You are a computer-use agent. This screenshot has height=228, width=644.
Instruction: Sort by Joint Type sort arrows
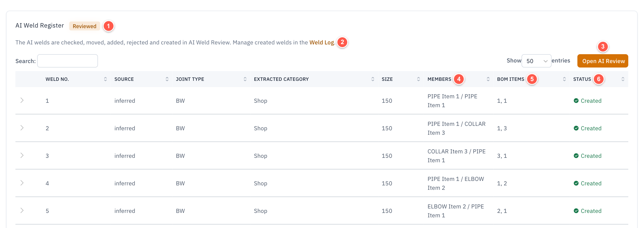pos(245,79)
